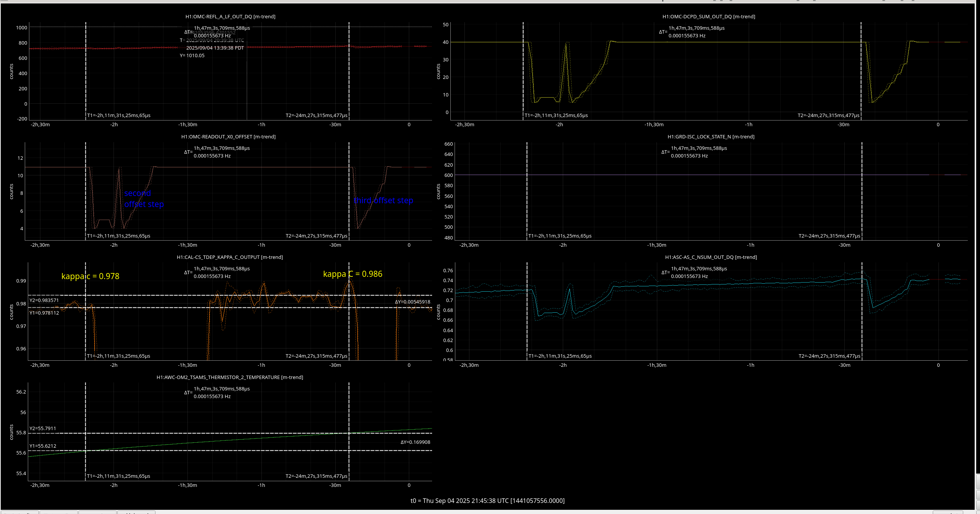Select the 'third offset step' blue annotation
The image size is (980, 514).
[x=383, y=201]
